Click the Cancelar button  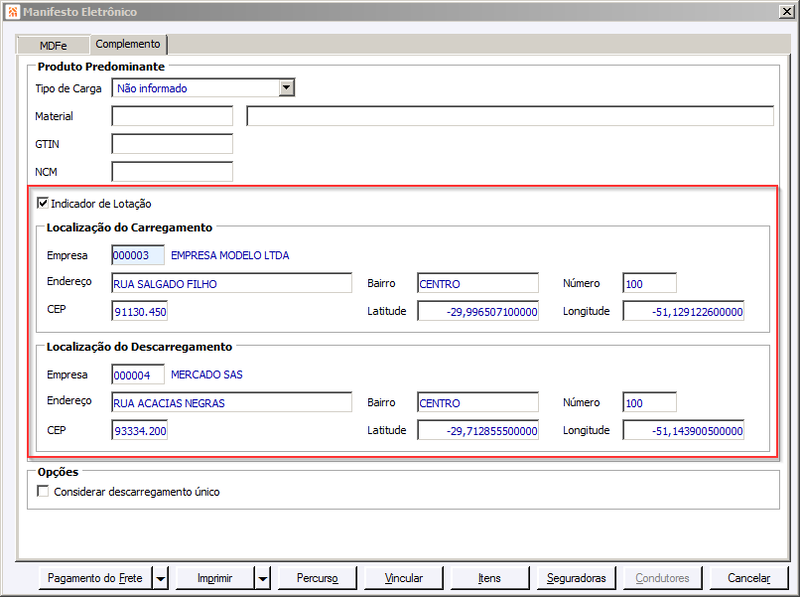coord(748,578)
